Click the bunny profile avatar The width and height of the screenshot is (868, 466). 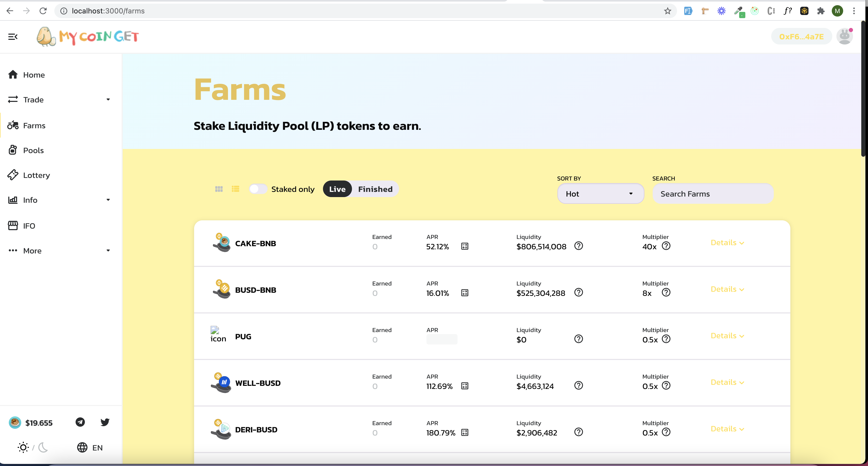click(x=844, y=36)
